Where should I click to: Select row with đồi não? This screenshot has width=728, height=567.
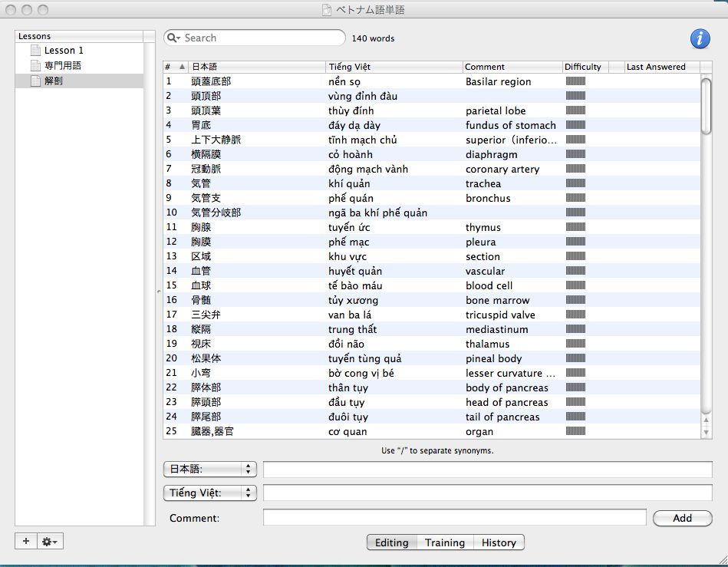431,344
